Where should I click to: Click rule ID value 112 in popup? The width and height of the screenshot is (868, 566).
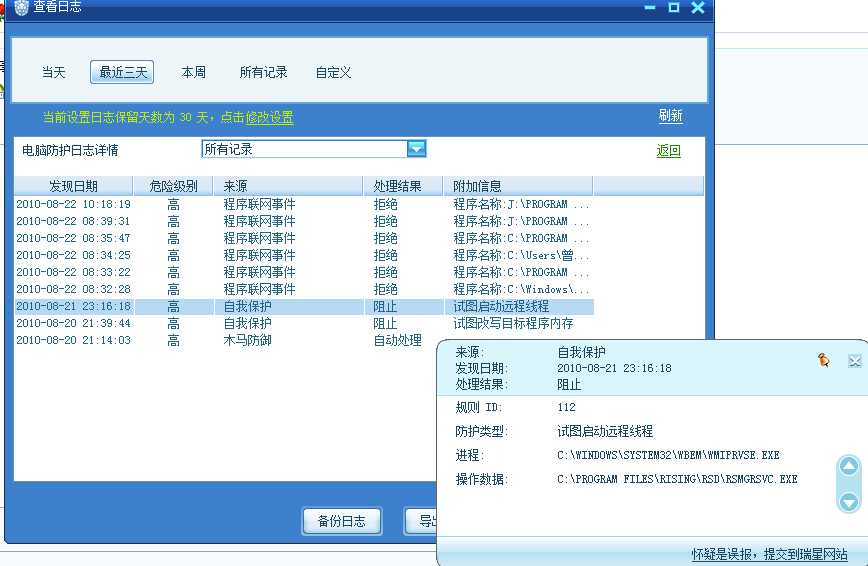click(566, 407)
